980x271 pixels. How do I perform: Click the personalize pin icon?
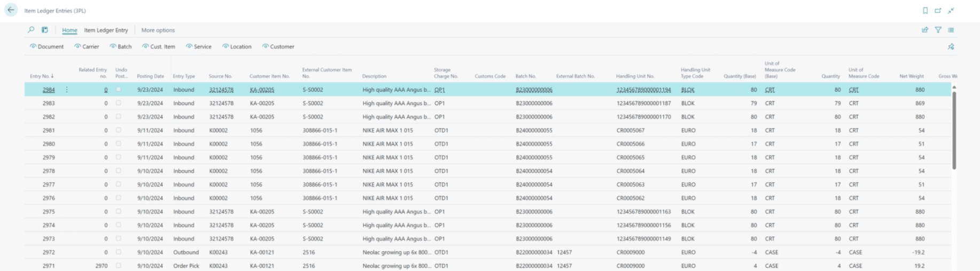pyautogui.click(x=951, y=47)
